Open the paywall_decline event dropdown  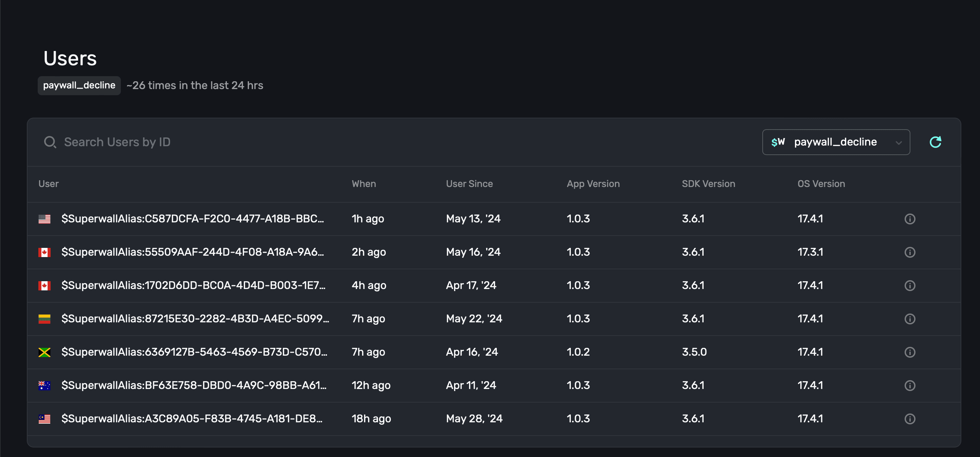[x=836, y=142]
